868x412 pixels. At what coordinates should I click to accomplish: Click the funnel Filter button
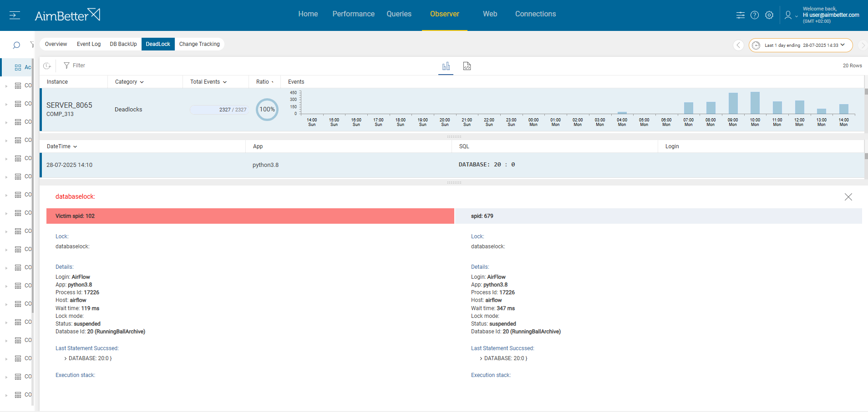(74, 65)
